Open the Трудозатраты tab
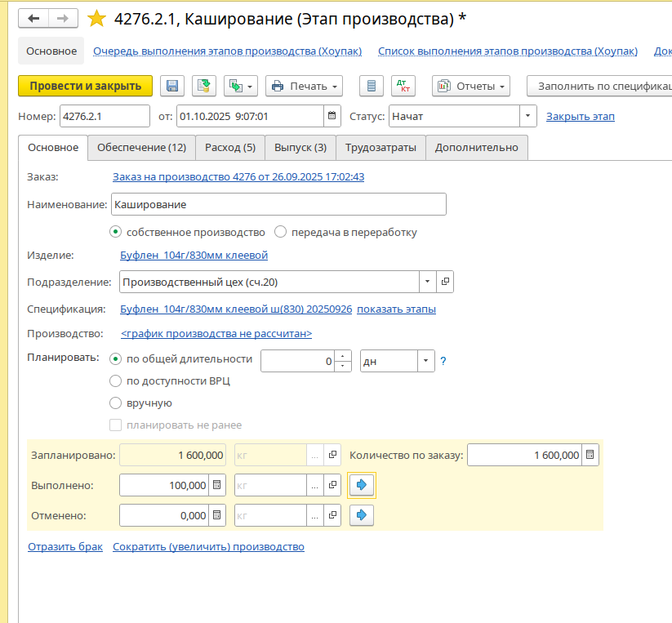 tap(381, 148)
